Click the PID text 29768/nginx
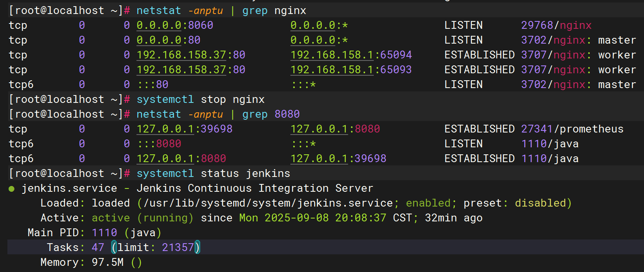 [x=556, y=26]
